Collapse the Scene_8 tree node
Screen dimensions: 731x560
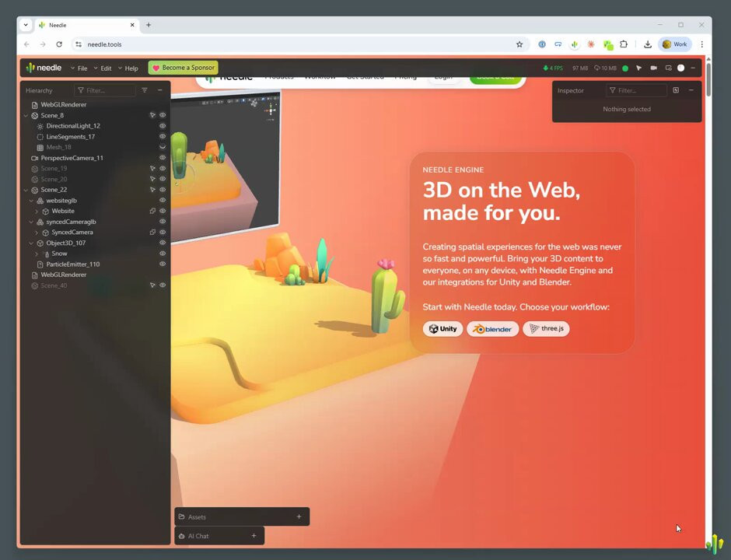[26, 116]
